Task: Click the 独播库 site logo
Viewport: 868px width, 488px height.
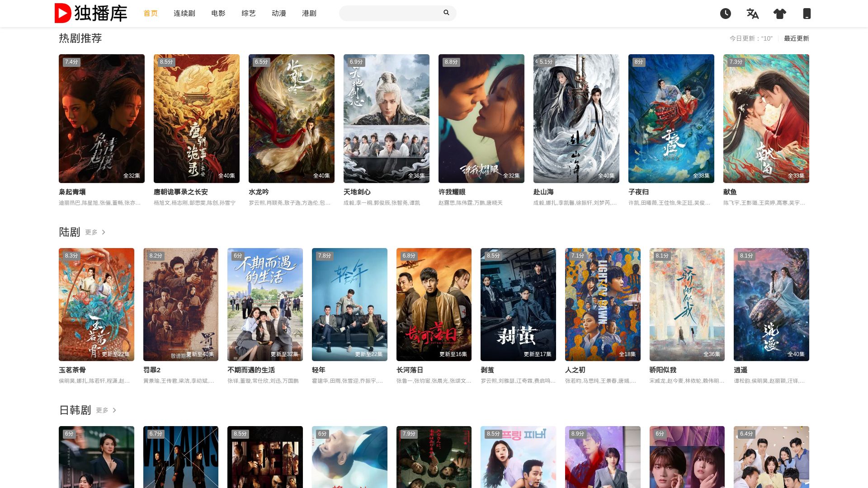Action: click(91, 13)
